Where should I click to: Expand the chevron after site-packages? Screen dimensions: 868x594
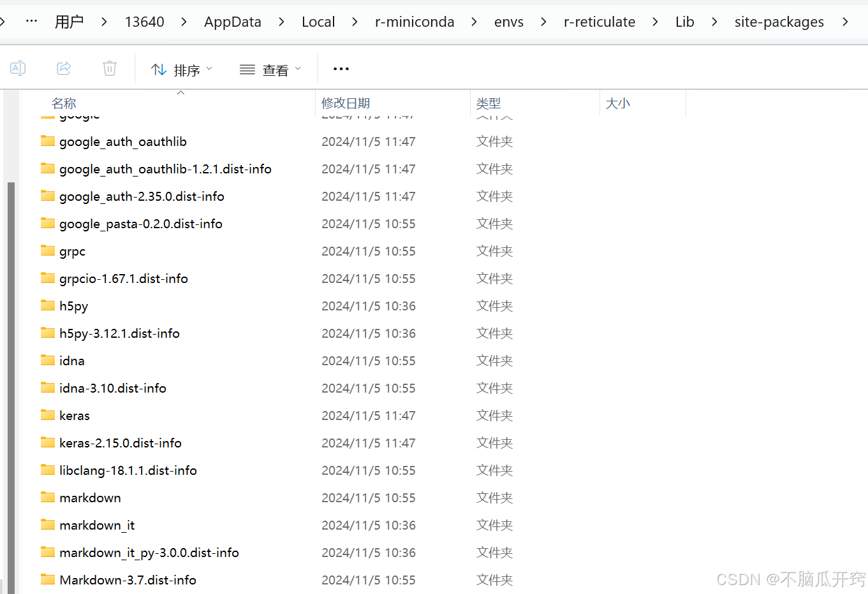pyautogui.click(x=845, y=22)
